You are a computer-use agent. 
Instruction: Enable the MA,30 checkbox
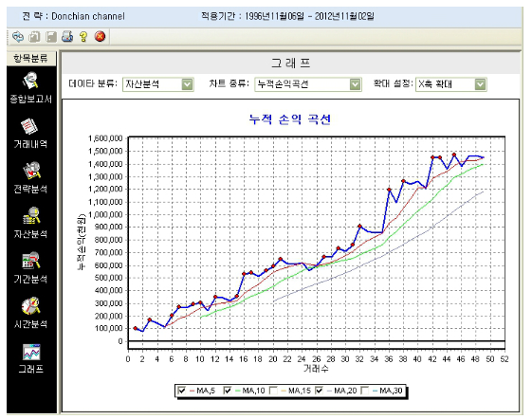[365, 391]
